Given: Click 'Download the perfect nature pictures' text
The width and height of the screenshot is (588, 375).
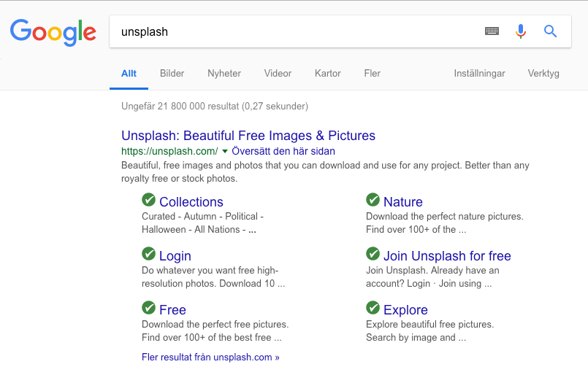Looking at the screenshot, I should (445, 217).
